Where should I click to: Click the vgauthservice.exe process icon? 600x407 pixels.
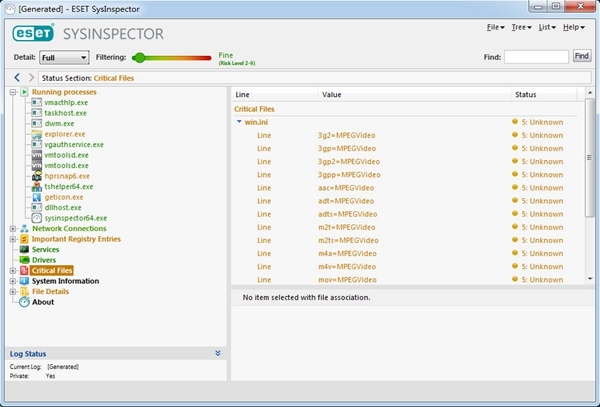tap(37, 145)
